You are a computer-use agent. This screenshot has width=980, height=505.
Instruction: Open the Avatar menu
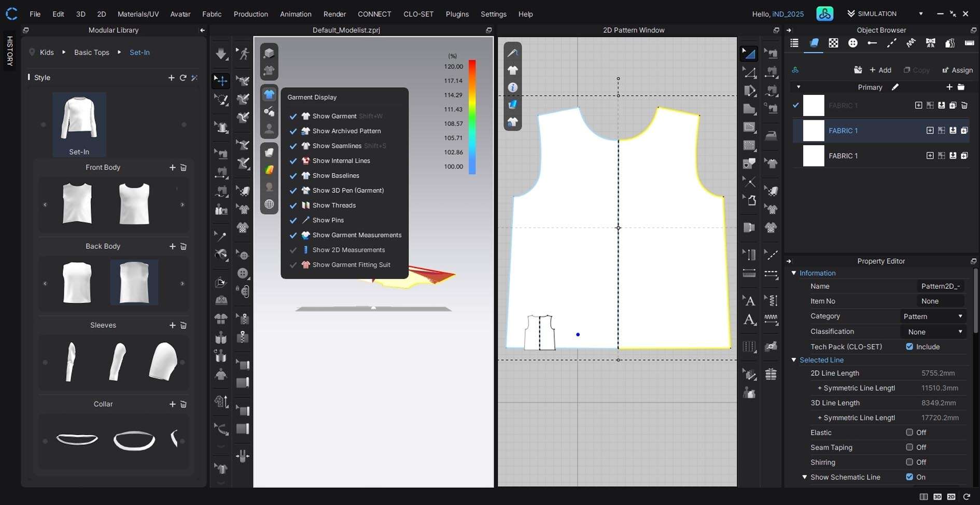(180, 14)
